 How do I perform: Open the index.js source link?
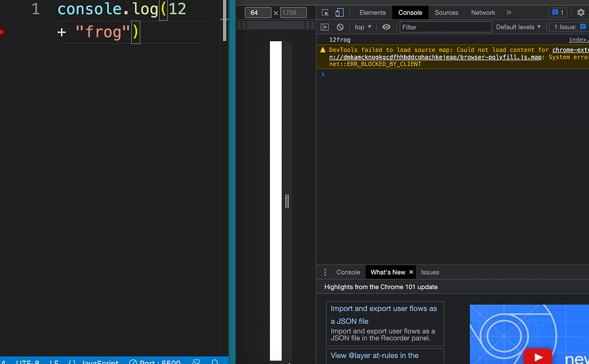coord(579,39)
